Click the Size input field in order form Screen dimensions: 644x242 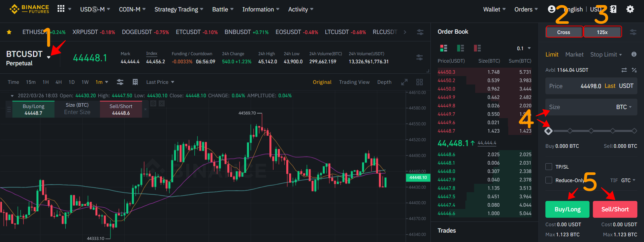591,107
